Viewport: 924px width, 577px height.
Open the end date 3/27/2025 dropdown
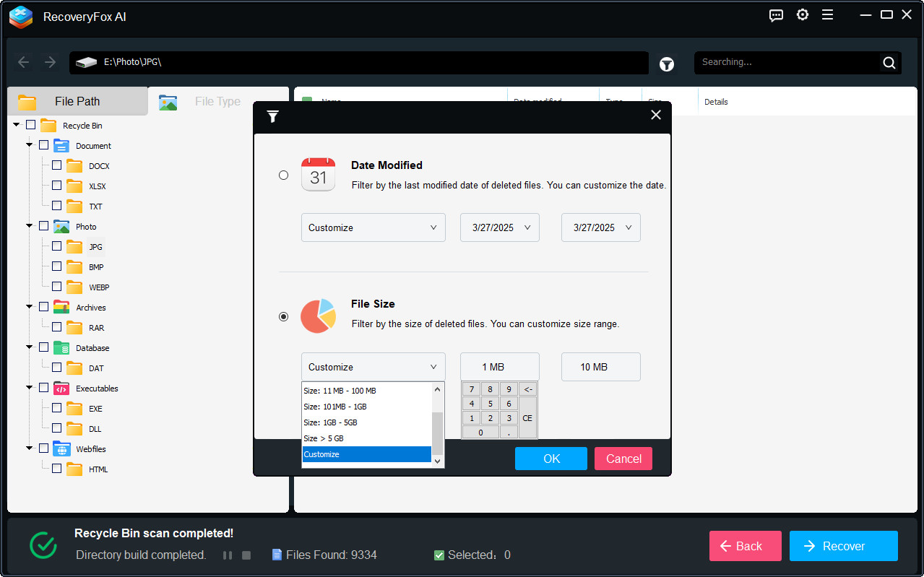pos(601,227)
